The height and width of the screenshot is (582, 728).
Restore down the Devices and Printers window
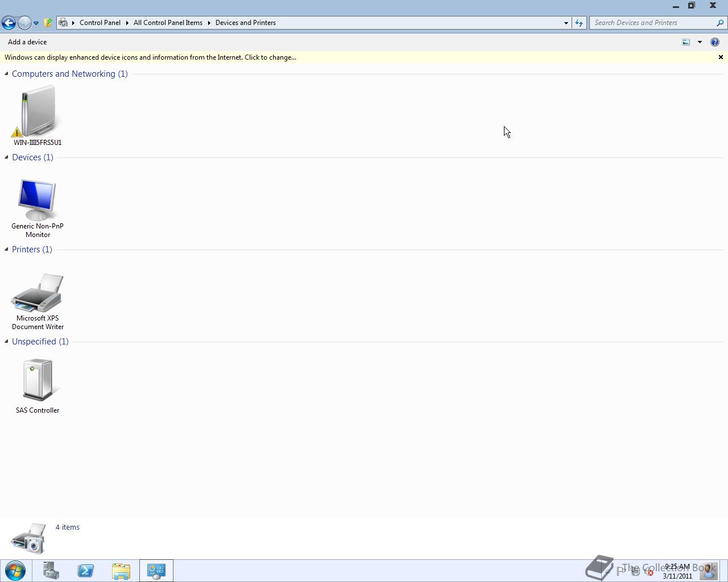coord(692,6)
